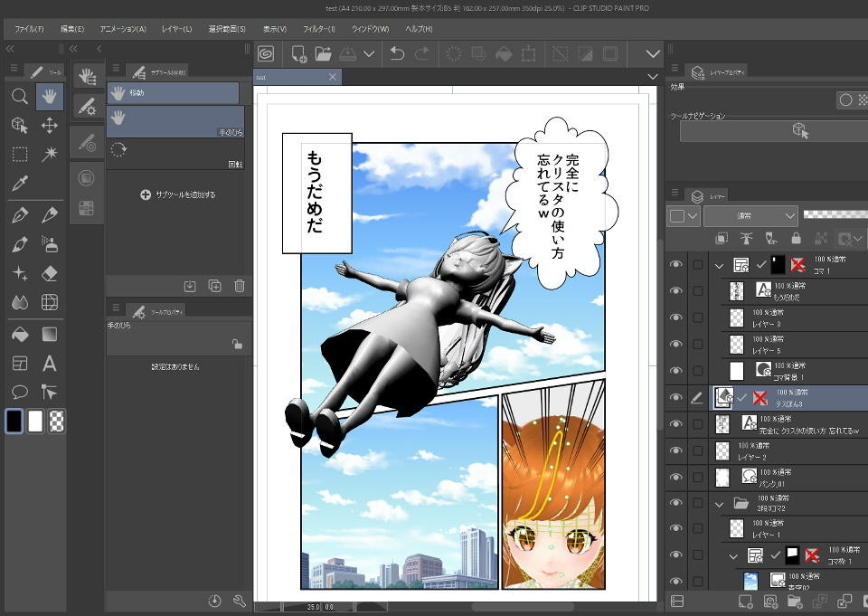This screenshot has width=868, height=616.
Task: Toggle visibility of the コマ背景 1 layer
Action: (x=675, y=369)
